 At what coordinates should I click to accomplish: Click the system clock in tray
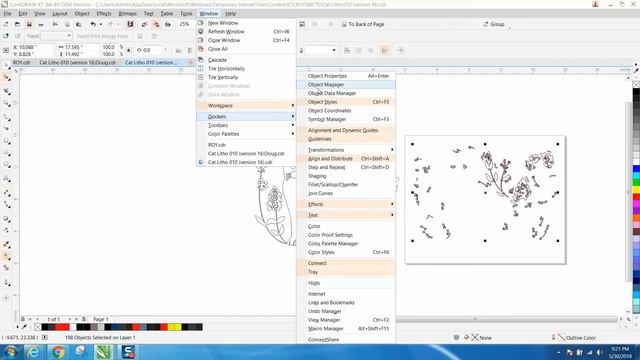click(x=620, y=352)
